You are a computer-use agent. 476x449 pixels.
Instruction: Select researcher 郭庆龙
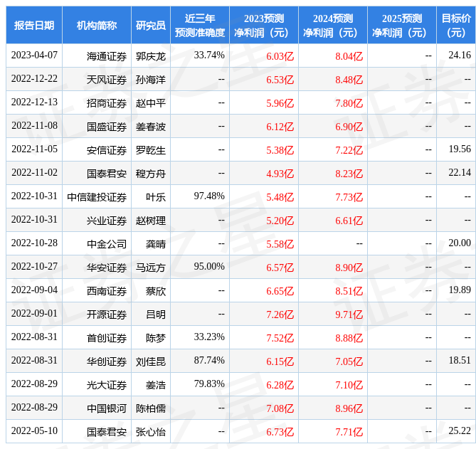pos(151,56)
